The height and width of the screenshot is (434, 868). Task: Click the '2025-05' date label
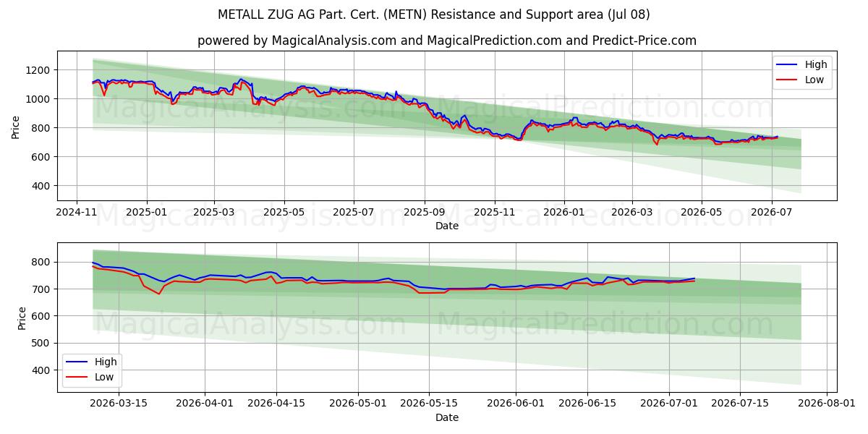pos(284,212)
